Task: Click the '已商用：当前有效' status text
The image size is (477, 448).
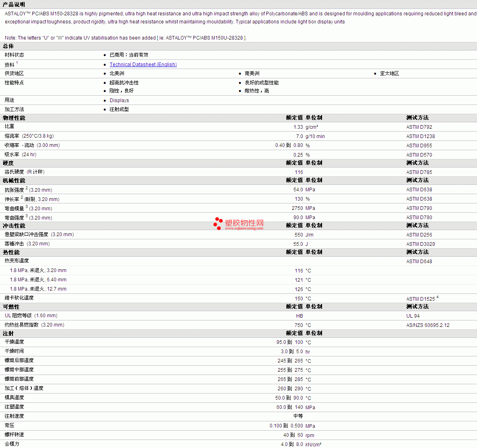Action: point(129,55)
